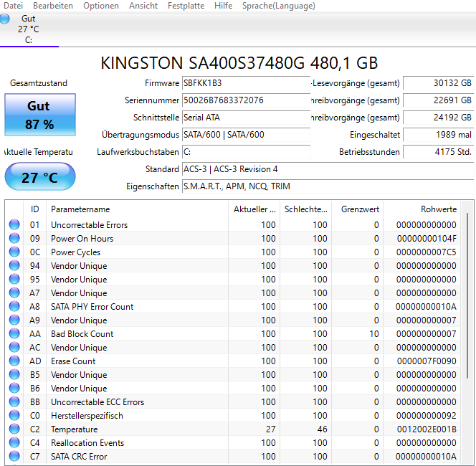
Task: Click the Schnittstelle field Serial ATA
Action: coord(246,118)
